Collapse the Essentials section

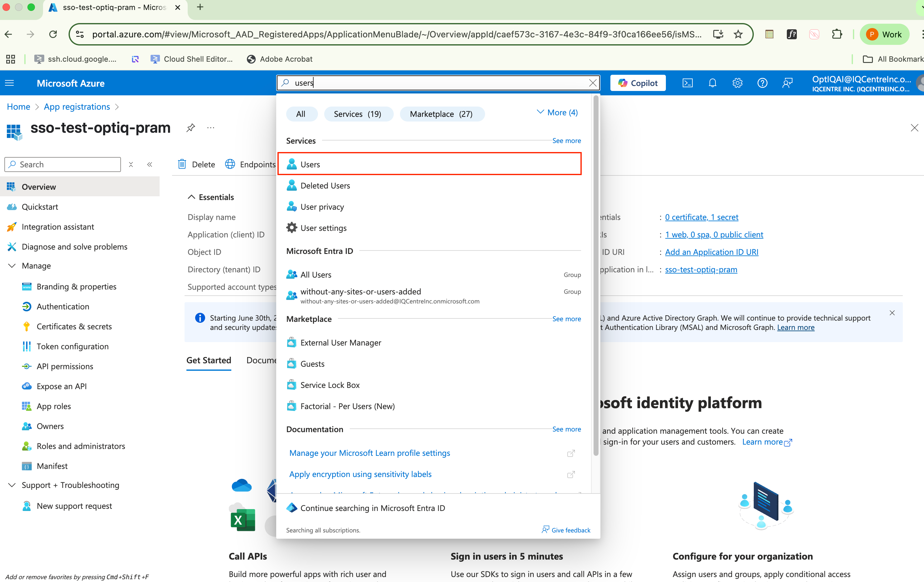(211, 197)
